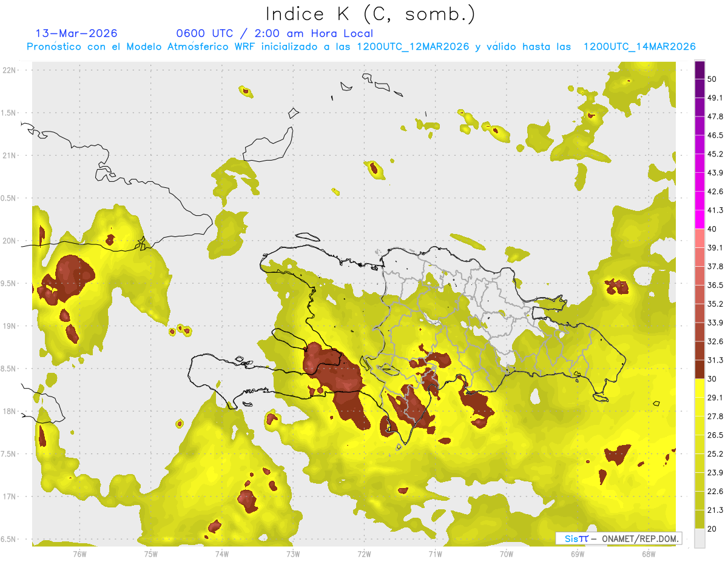The width and height of the screenshot is (728, 562).
Task: Click the initialization time "1200UTC_12MAR2026"
Action: [x=413, y=46]
